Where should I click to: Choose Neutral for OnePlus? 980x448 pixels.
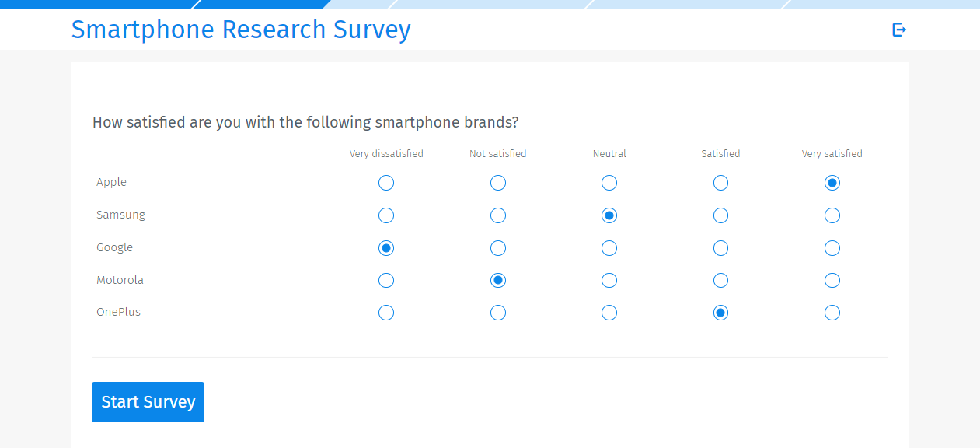tap(609, 312)
